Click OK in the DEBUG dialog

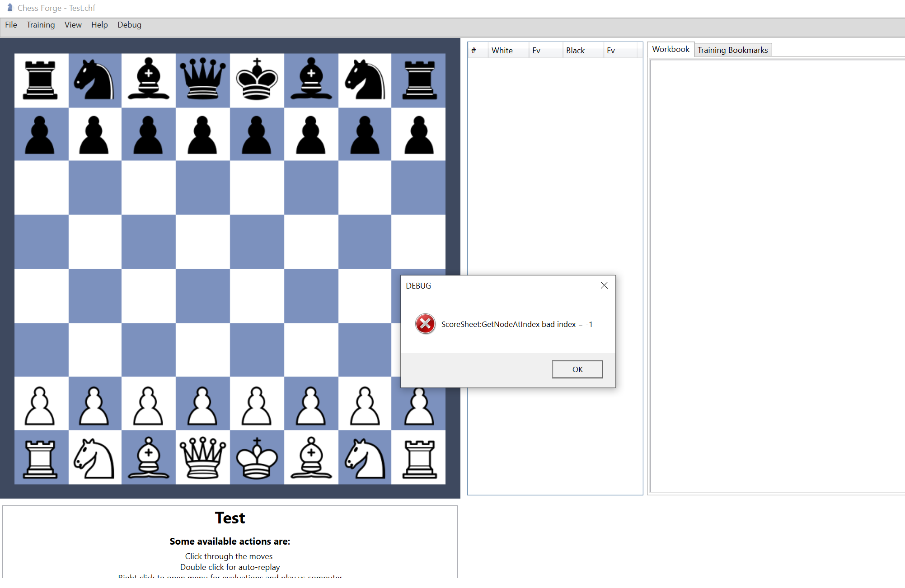pyautogui.click(x=577, y=369)
